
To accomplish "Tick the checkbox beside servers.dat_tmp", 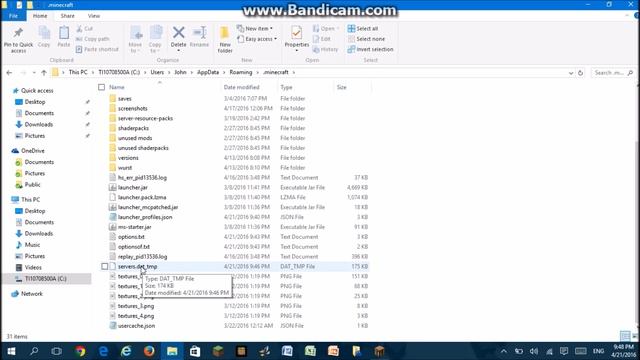I will click(x=105, y=267).
